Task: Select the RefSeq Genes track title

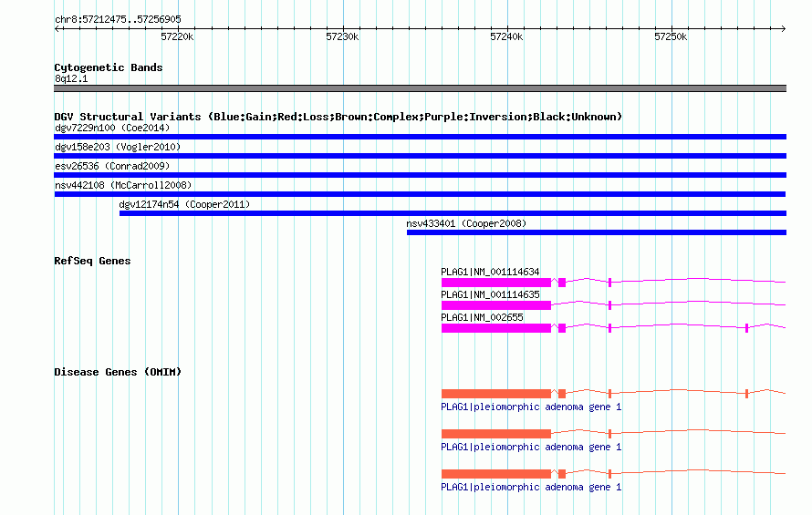Action: coord(92,261)
